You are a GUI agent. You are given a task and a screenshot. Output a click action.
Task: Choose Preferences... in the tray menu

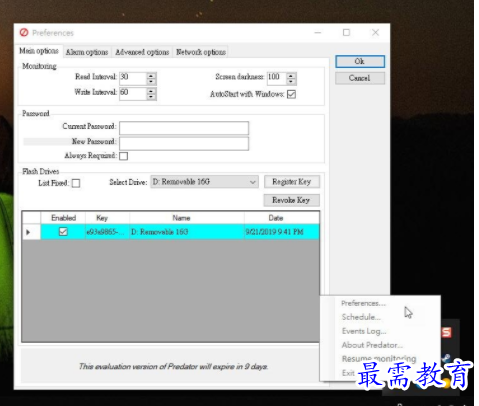pyautogui.click(x=363, y=303)
